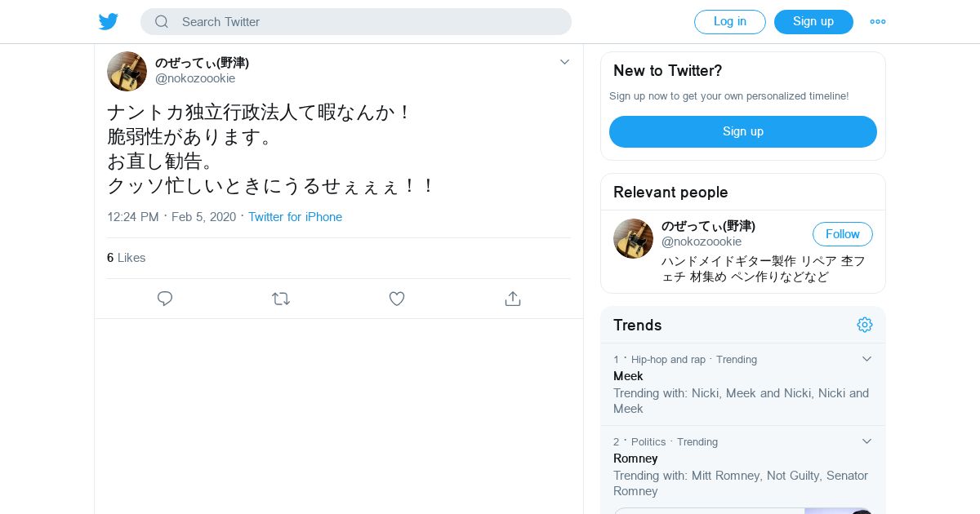Expand the tweet options chevron

564,62
